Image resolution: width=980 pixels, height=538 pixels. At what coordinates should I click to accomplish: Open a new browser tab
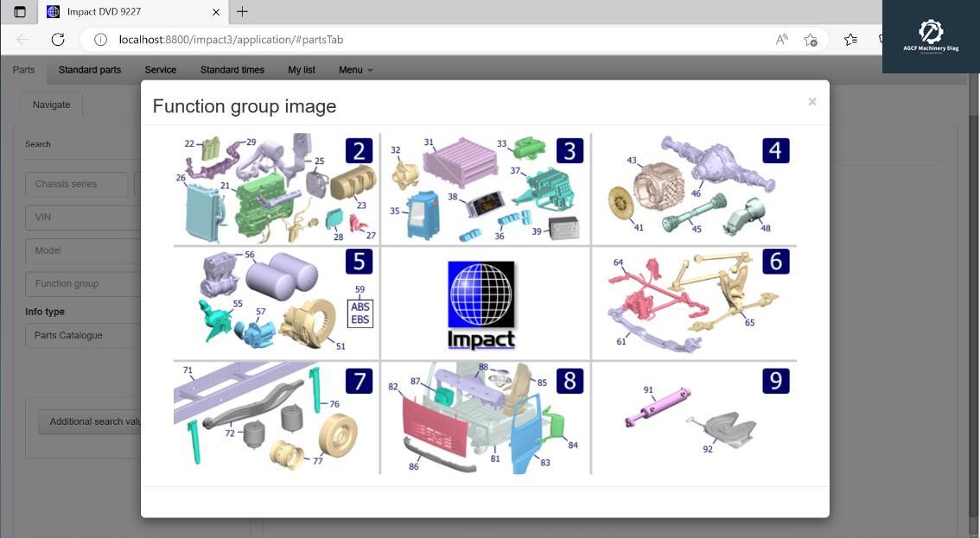coord(243,11)
